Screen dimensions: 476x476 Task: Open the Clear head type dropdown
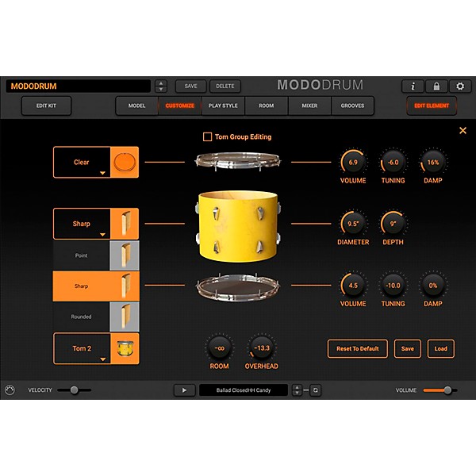coord(82,162)
